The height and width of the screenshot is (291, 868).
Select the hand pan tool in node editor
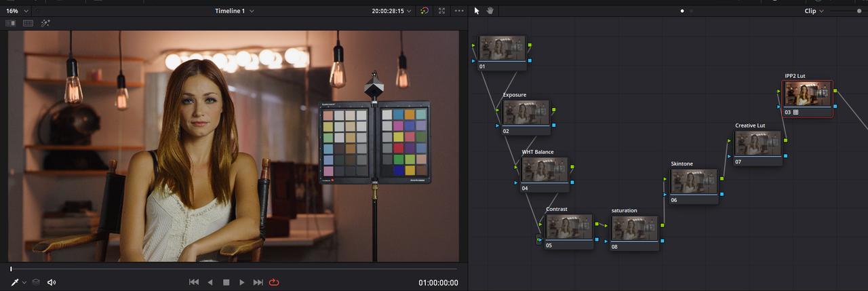490,11
